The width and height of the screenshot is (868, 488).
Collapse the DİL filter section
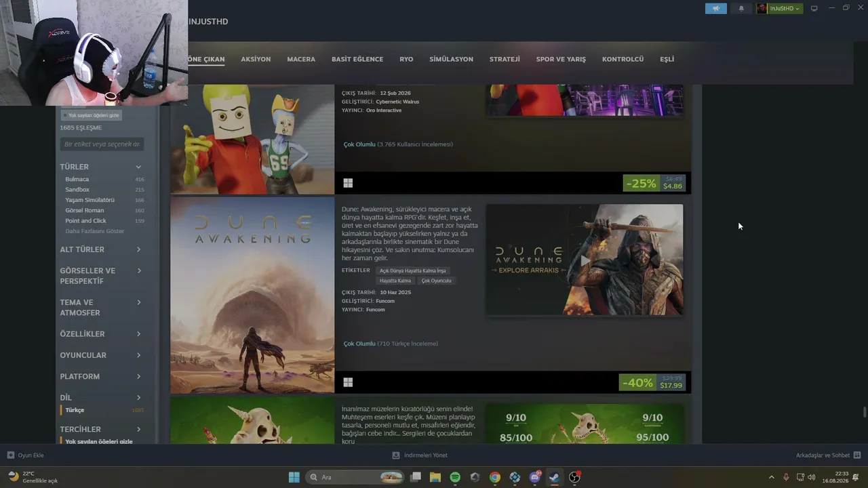[x=102, y=398]
